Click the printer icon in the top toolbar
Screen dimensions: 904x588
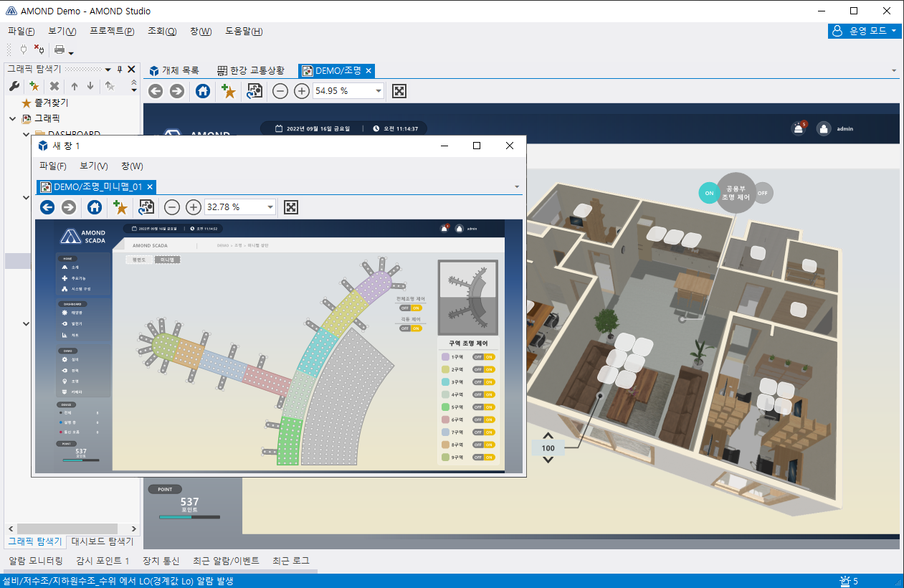[60, 50]
